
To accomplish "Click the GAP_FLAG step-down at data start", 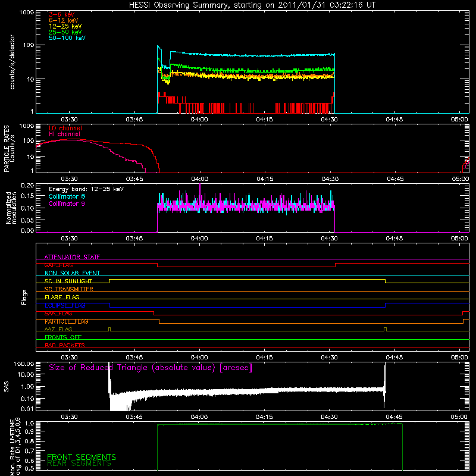I will click(158, 265).
